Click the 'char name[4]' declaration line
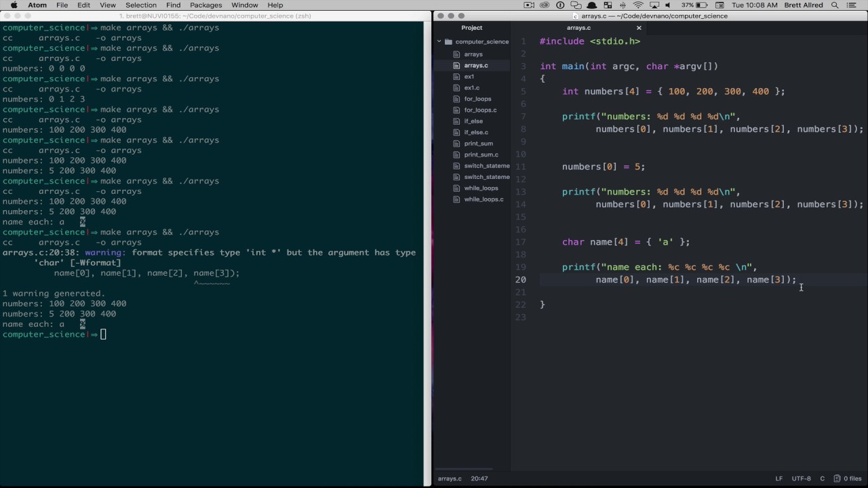The width and height of the screenshot is (868, 488). (x=626, y=242)
